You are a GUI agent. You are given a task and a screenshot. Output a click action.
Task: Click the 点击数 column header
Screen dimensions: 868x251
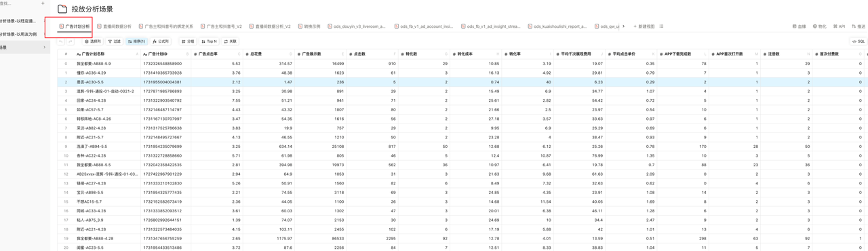[x=372, y=54]
